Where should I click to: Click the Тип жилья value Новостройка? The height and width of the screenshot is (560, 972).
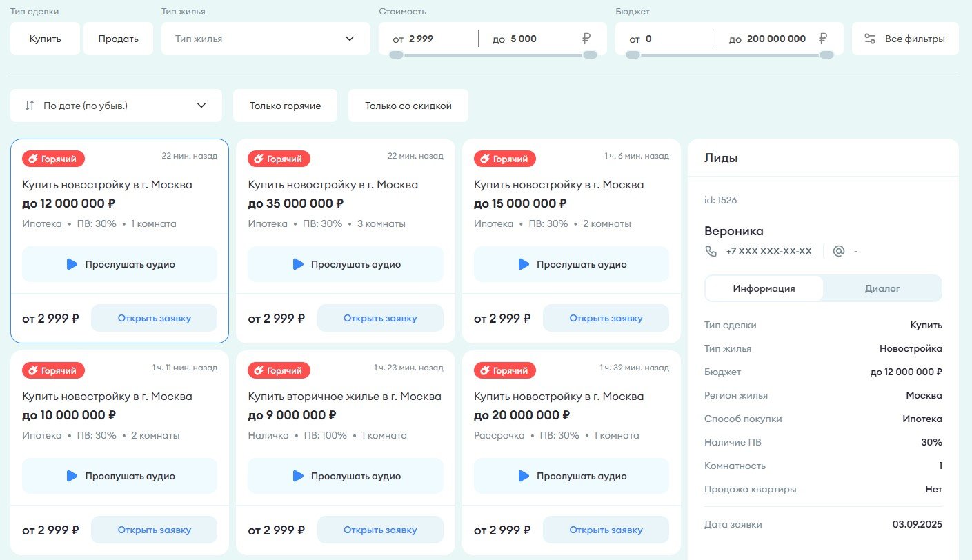[x=911, y=348]
